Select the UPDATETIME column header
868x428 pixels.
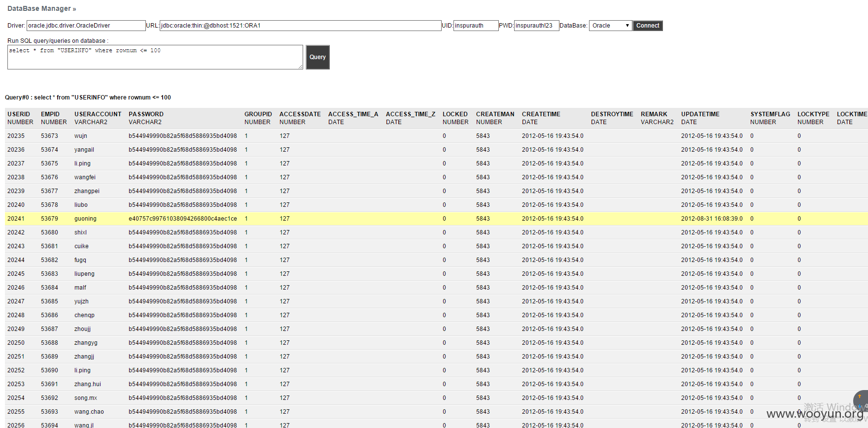pos(700,114)
